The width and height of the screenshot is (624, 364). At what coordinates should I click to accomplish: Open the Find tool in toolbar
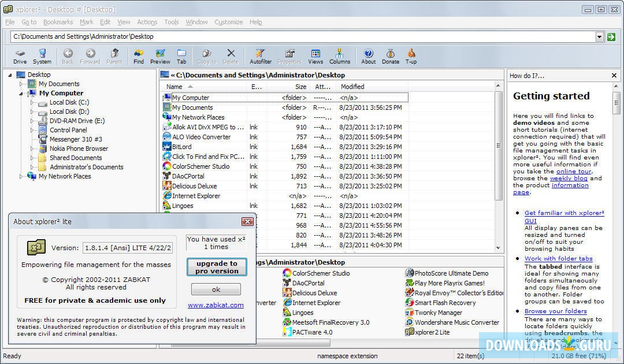click(139, 56)
